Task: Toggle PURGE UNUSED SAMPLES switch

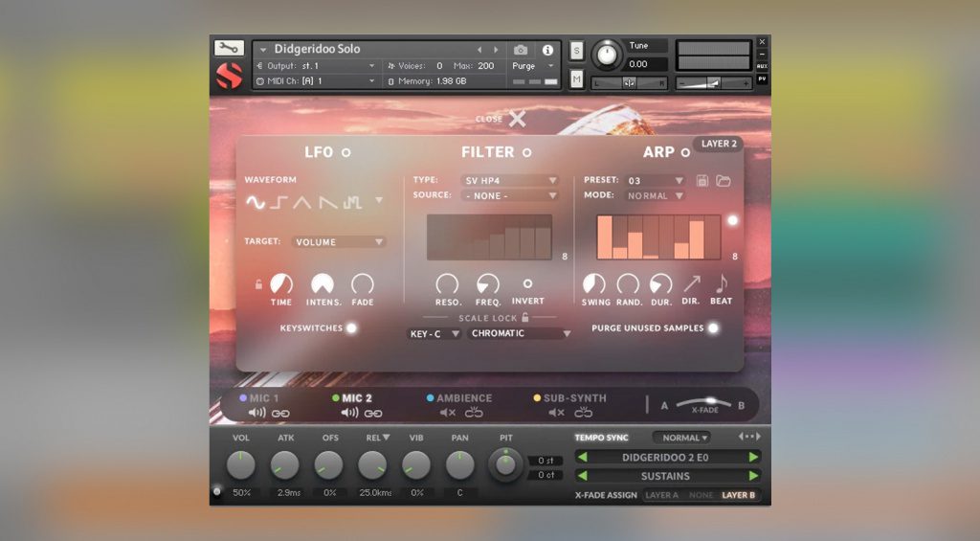Action: click(713, 328)
